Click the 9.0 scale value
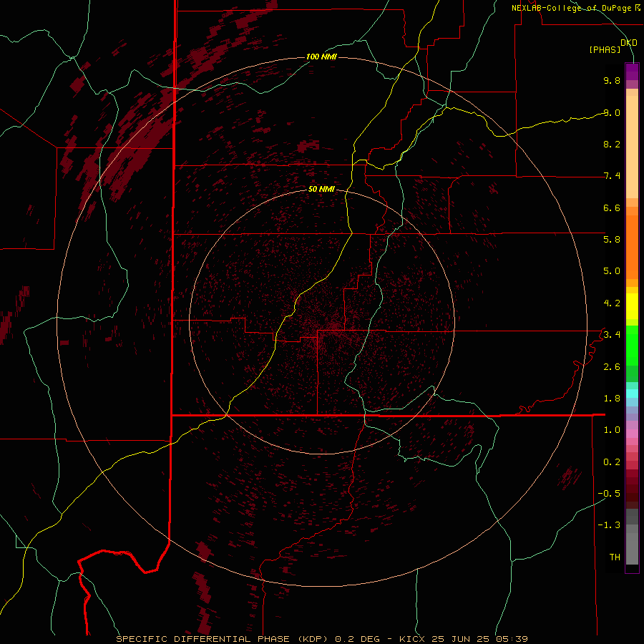644x644 pixels. coord(612,112)
